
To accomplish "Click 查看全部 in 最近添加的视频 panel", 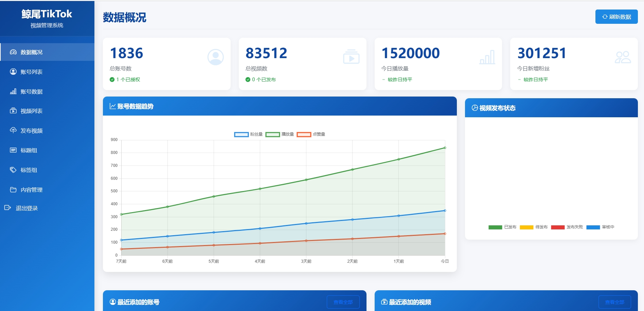I will coord(614,302).
